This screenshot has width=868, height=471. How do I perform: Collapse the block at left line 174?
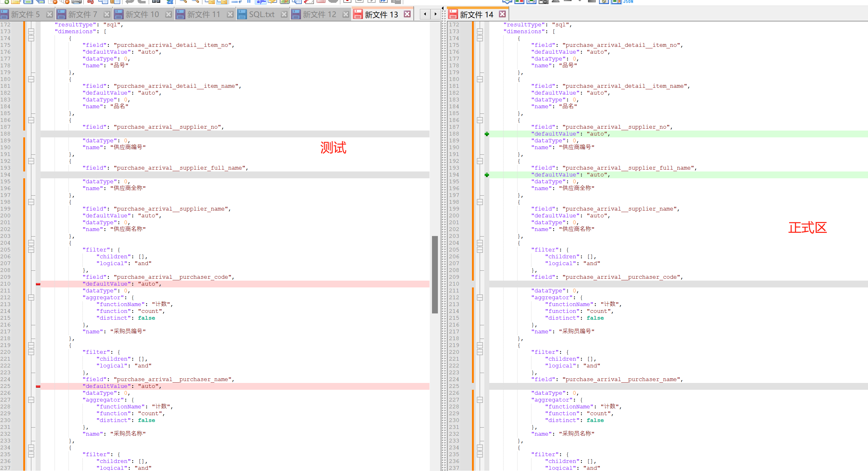(x=31, y=38)
